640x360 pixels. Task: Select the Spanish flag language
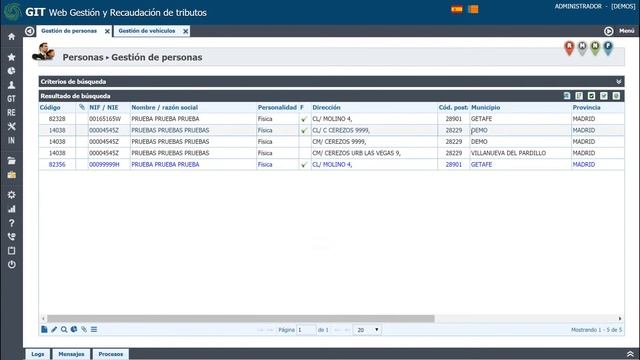coord(457,9)
